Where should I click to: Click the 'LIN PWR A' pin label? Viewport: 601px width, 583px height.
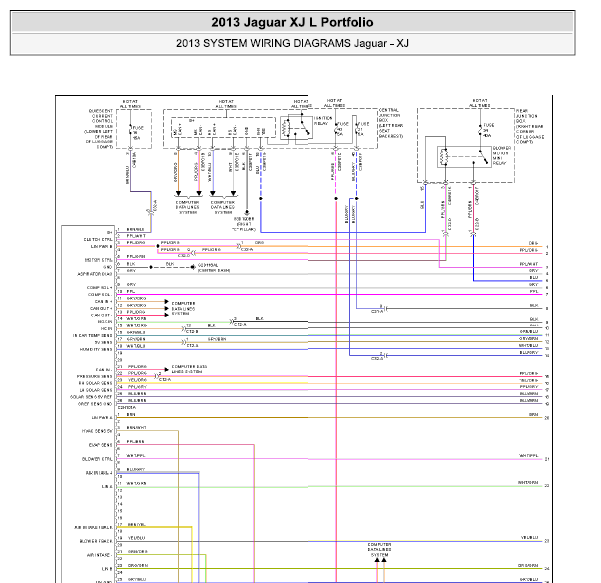pyautogui.click(x=102, y=417)
